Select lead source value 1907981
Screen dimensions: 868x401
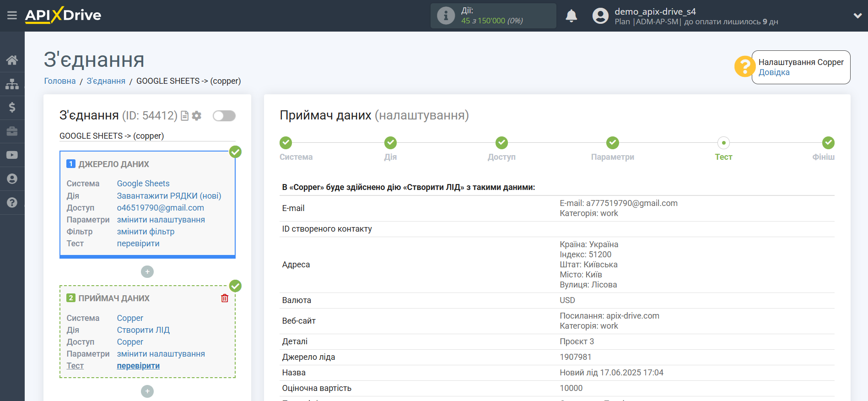pos(576,357)
